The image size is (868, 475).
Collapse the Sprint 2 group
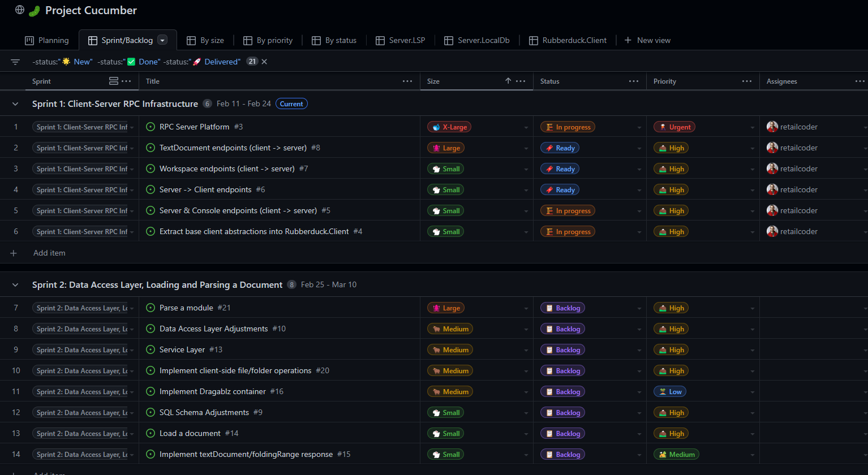click(15, 285)
